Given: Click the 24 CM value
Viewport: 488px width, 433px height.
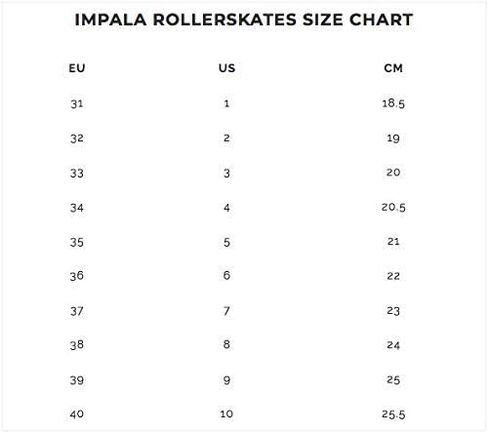Looking at the screenshot, I should click(393, 345).
